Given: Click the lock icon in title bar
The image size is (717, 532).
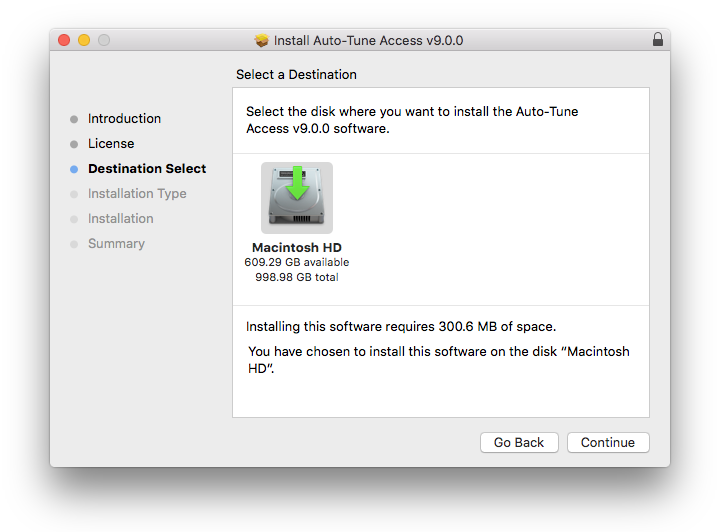Looking at the screenshot, I should click(657, 40).
